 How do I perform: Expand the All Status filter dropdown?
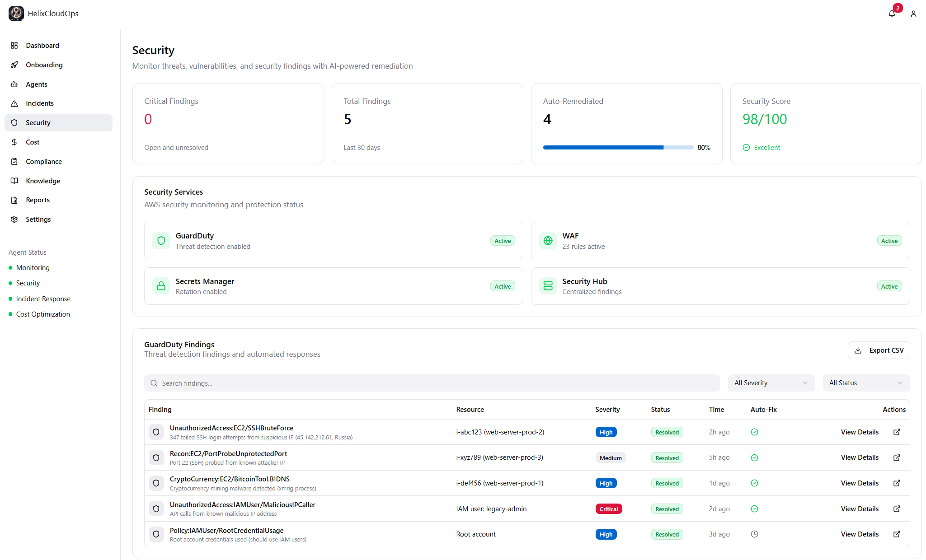point(866,383)
